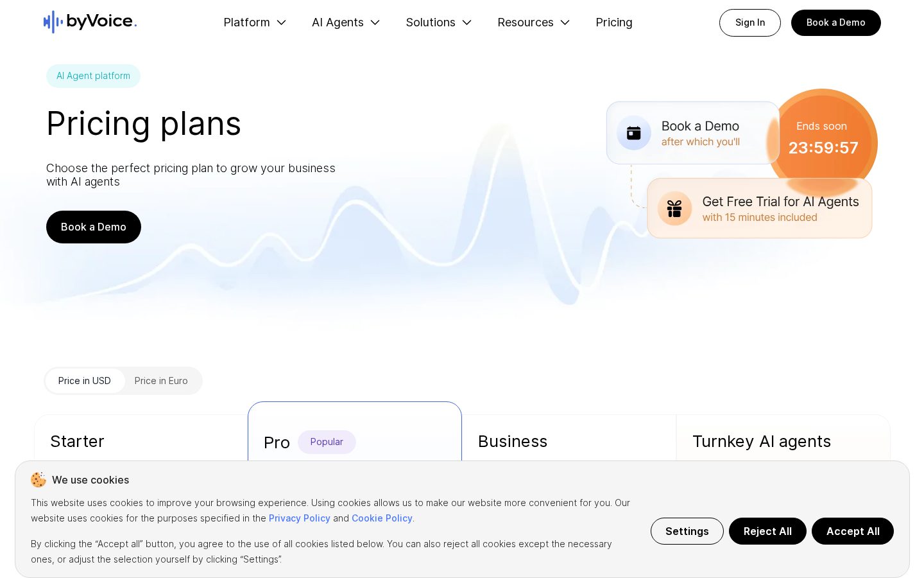Click the Popular badge on Pro plan
This screenshot has height=578, width=924.
327,442
